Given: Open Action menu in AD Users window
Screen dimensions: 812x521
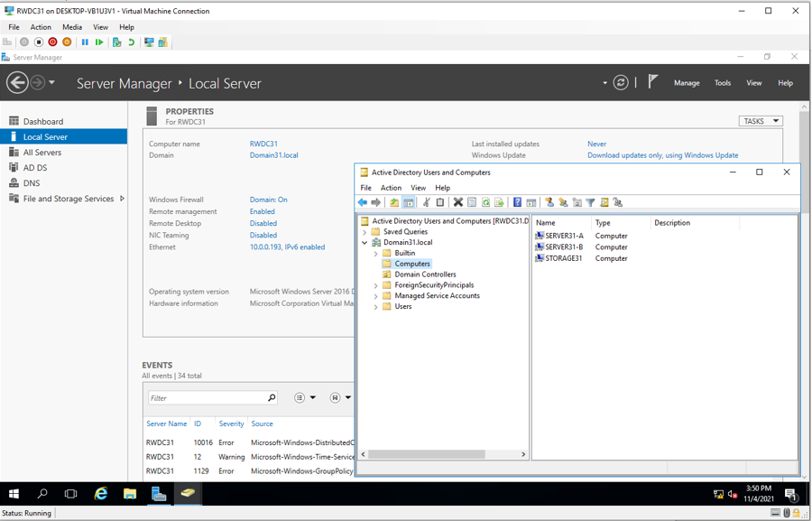Looking at the screenshot, I should click(391, 188).
